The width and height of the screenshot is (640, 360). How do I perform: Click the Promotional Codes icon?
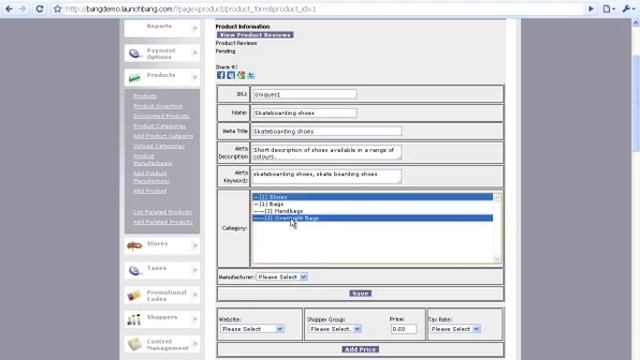(134, 295)
